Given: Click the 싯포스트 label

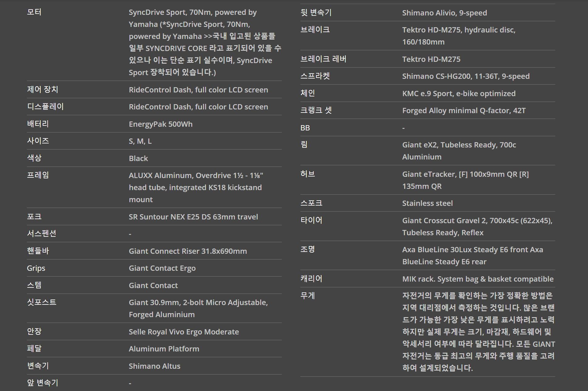Looking at the screenshot, I should click(41, 302).
